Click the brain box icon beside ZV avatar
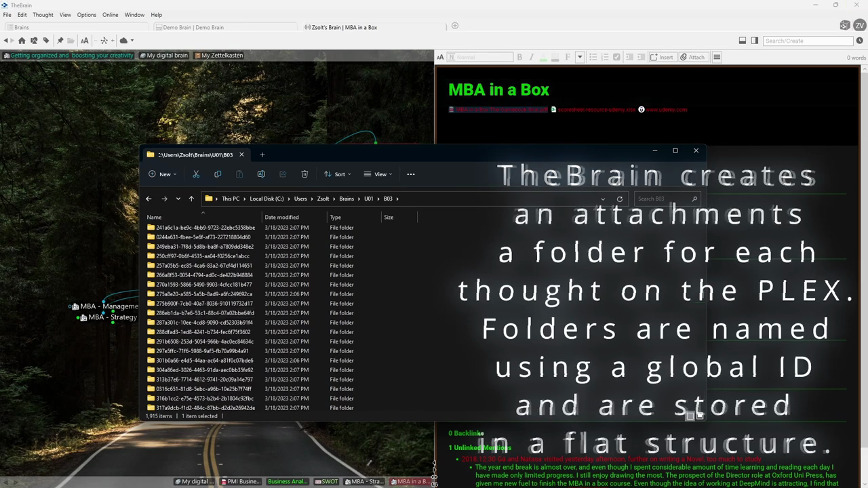This screenshot has width=868, height=488. pos(844,25)
